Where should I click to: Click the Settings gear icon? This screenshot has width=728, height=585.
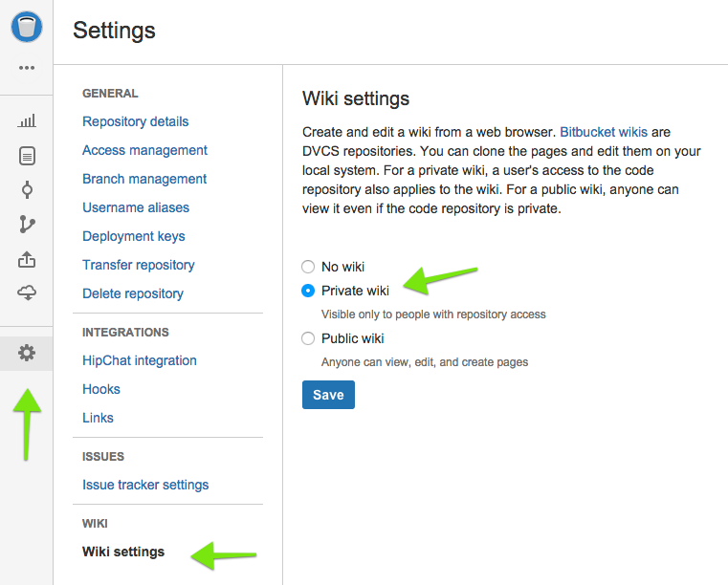tap(27, 354)
